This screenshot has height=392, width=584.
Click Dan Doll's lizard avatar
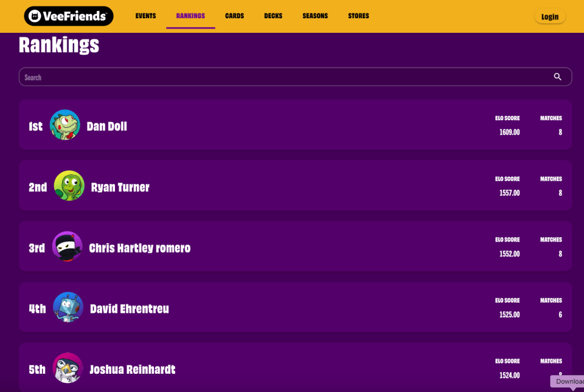pos(65,125)
